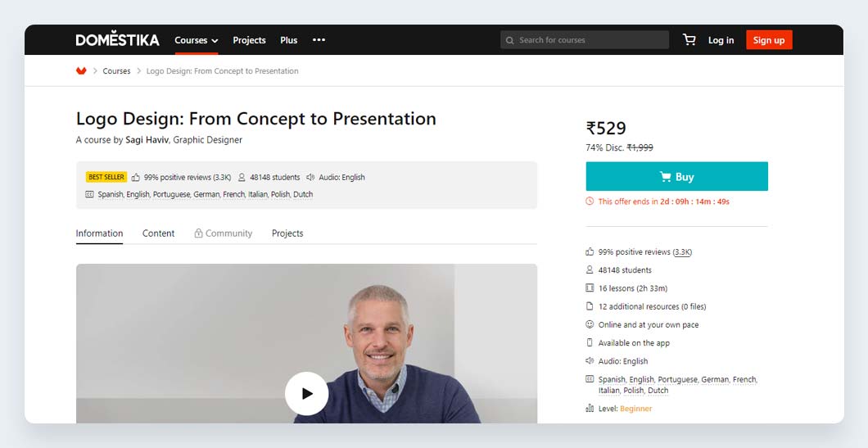868x448 pixels.
Task: Click '12 additional resources (0 files)' text
Action: (x=652, y=306)
